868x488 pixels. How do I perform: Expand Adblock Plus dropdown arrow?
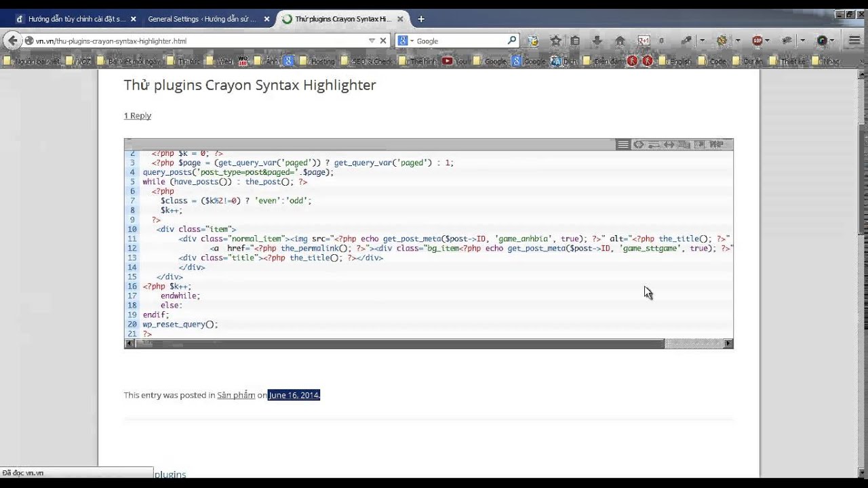pyautogui.click(x=767, y=41)
